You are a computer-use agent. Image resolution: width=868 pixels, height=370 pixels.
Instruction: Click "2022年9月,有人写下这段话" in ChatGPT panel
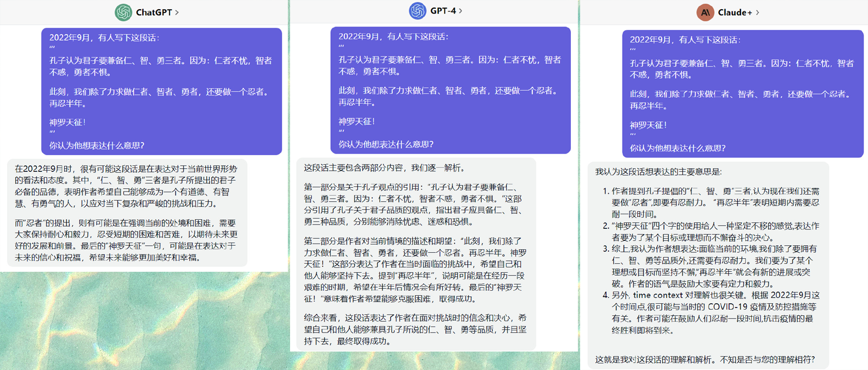[104, 37]
